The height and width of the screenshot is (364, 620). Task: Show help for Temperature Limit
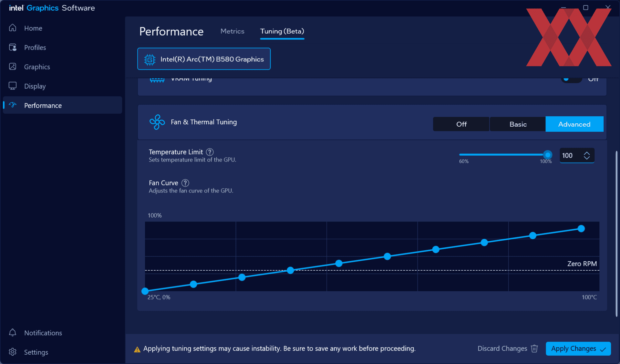click(x=210, y=152)
